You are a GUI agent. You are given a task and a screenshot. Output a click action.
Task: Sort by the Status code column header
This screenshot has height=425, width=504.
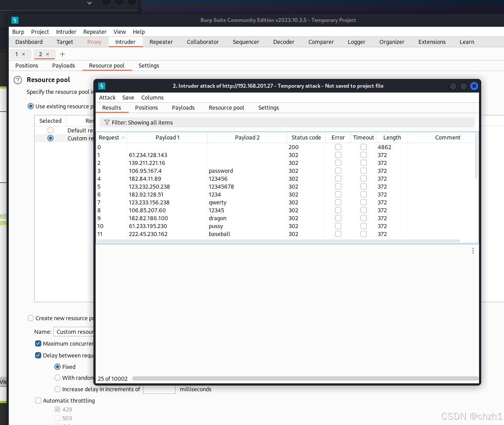(x=306, y=138)
